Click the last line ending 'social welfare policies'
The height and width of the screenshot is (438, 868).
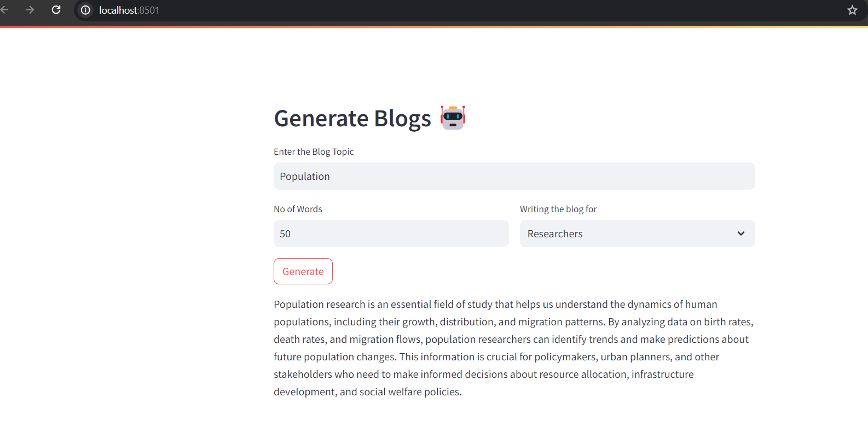[368, 392]
